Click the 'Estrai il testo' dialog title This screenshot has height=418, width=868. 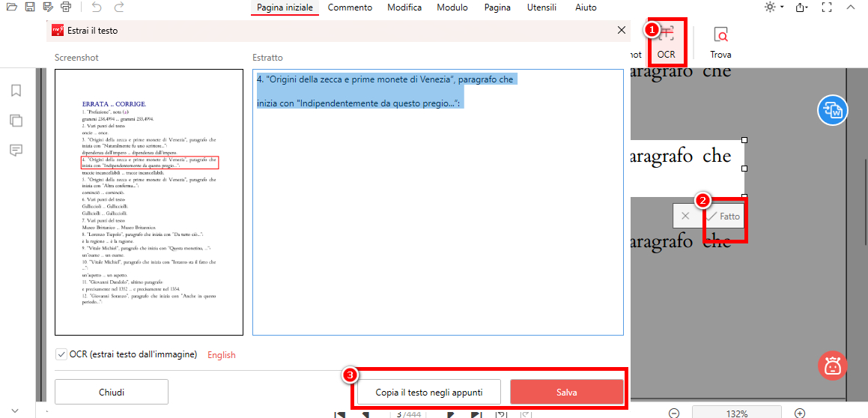tap(92, 31)
